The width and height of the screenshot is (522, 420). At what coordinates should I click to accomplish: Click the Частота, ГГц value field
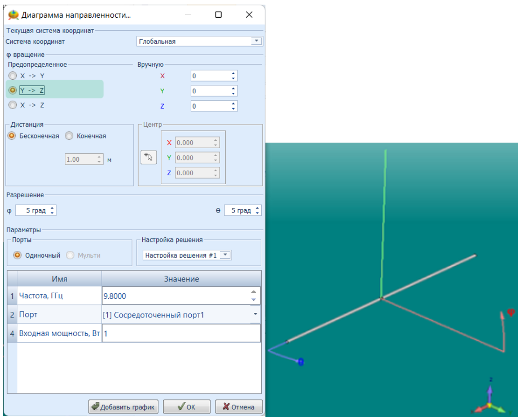click(175, 296)
